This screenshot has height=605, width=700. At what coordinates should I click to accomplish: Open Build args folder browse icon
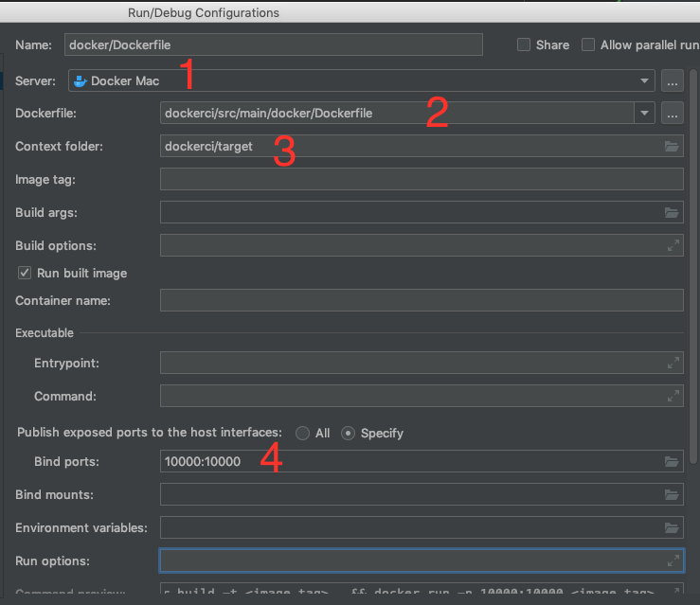point(672,213)
